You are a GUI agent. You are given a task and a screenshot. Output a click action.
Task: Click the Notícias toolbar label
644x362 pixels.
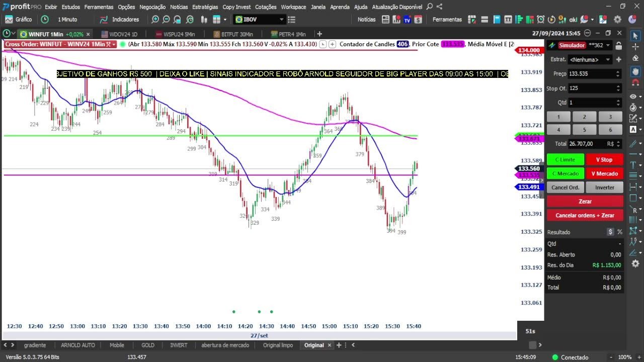click(x=366, y=20)
